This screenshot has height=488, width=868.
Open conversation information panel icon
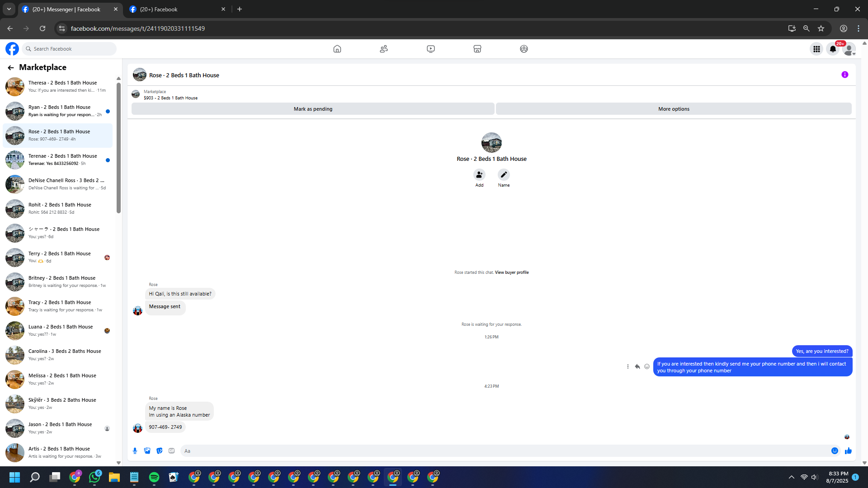pos(845,75)
